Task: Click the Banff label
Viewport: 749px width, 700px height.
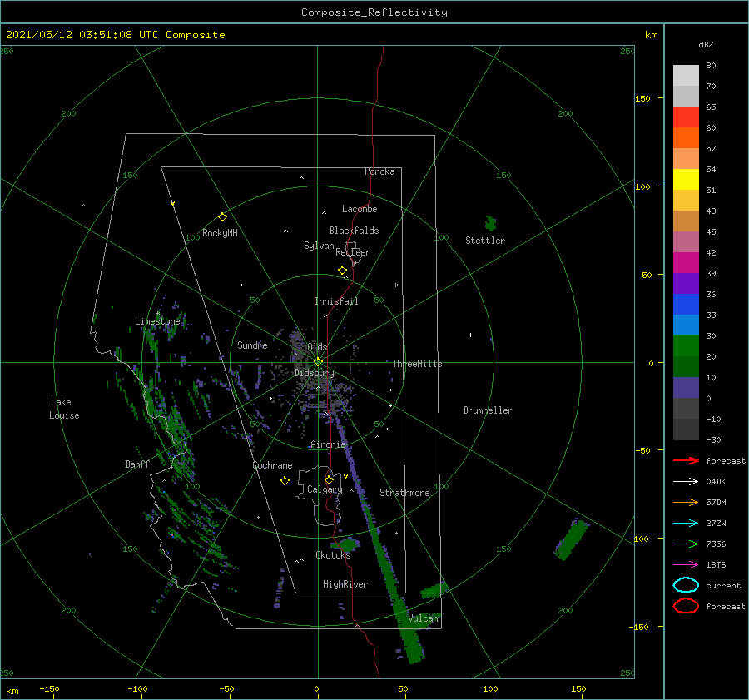Action: click(137, 464)
